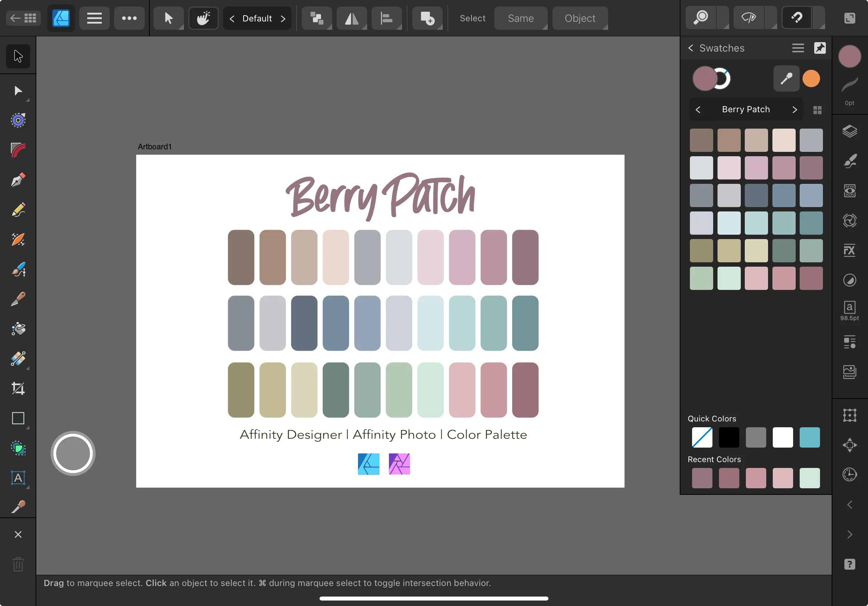Open the Brushes studio
Screen dimensions: 868x606
click(x=849, y=161)
